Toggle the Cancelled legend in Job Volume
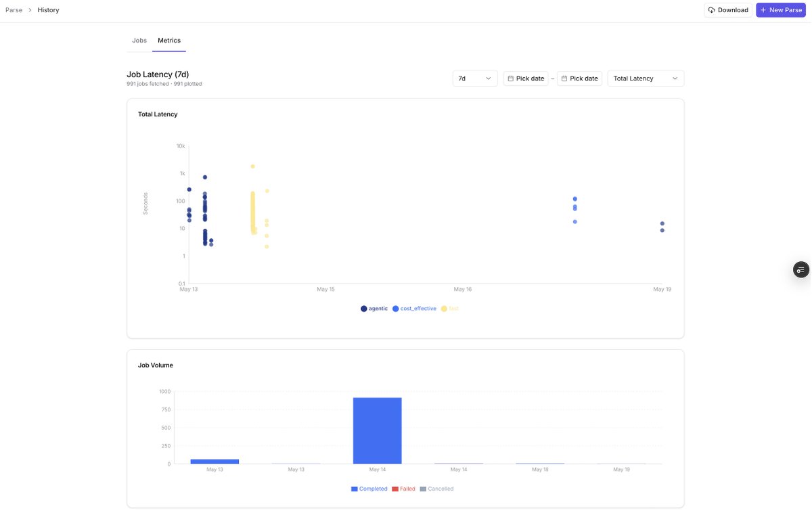The height and width of the screenshot is (515, 812). [436, 489]
